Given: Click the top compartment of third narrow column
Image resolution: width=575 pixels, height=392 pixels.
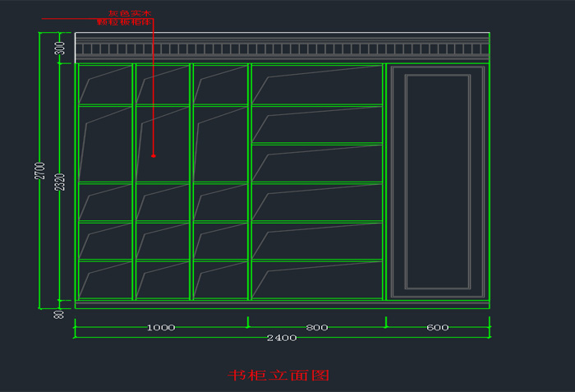Looking at the screenshot, I should pyautogui.click(x=220, y=84).
